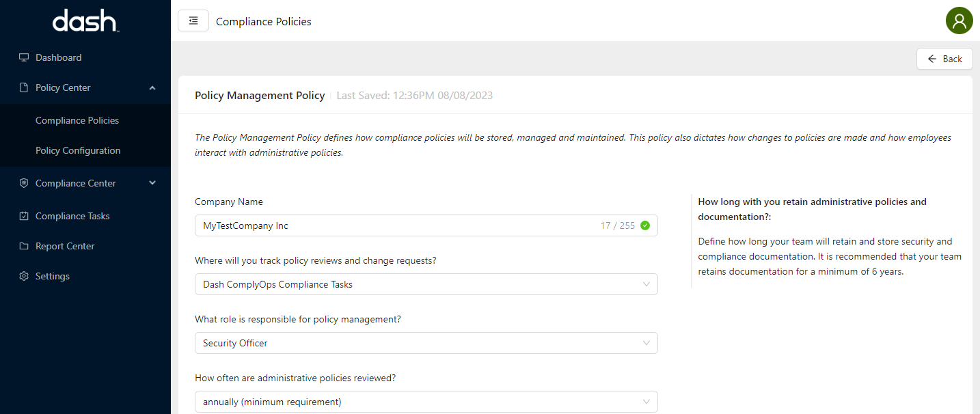Screen dimensions: 980x414
Task: Open the Security Officer role dropdown
Action: coord(426,343)
